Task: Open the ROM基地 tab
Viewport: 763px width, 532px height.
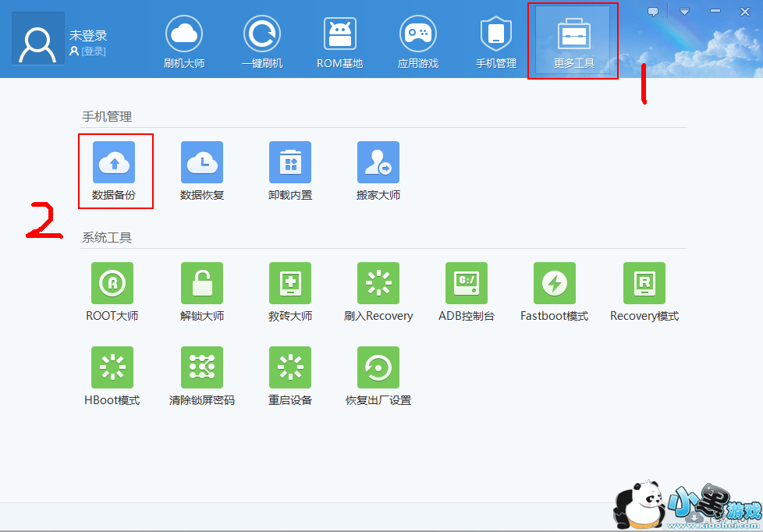Action: [339, 42]
